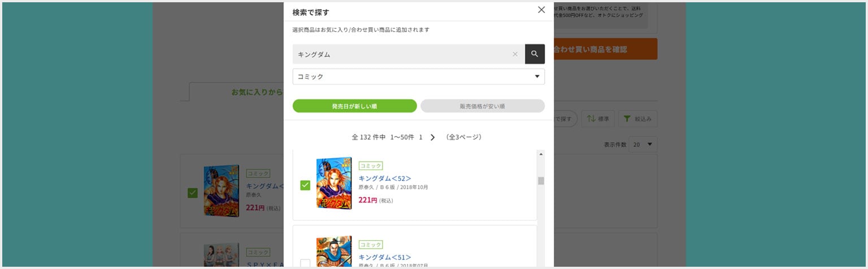This screenshot has width=868, height=269.
Task: Click the 標準 sort arrows icon
Action: (x=591, y=119)
